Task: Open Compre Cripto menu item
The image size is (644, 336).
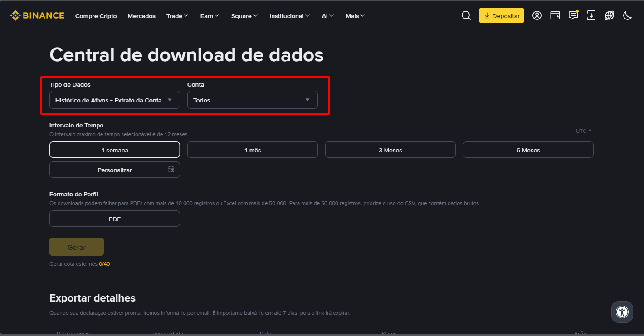Action: click(x=96, y=16)
